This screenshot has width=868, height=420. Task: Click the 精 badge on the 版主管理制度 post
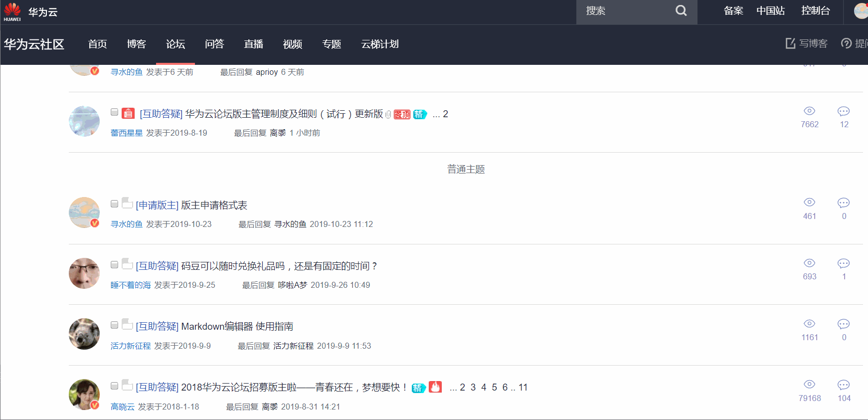420,114
